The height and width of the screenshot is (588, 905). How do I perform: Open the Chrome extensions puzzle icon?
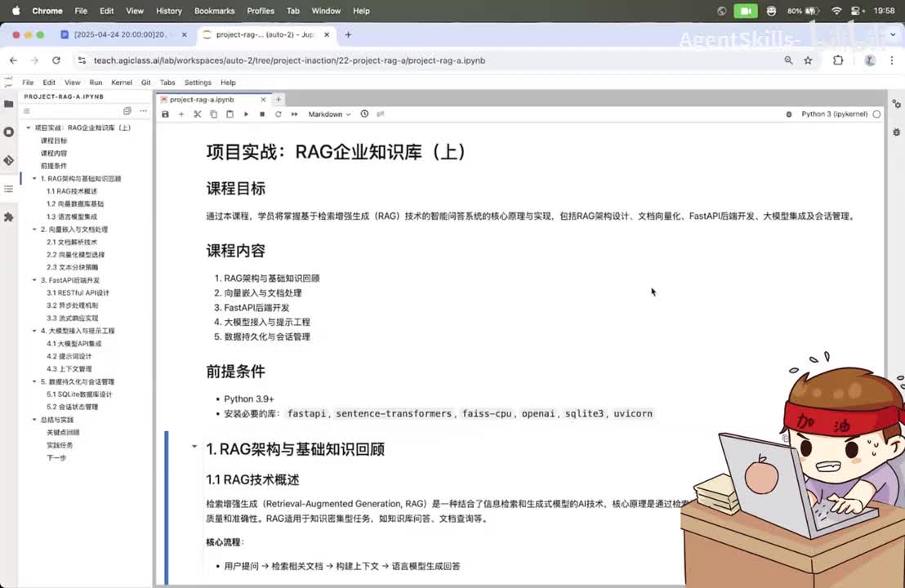tap(838, 60)
